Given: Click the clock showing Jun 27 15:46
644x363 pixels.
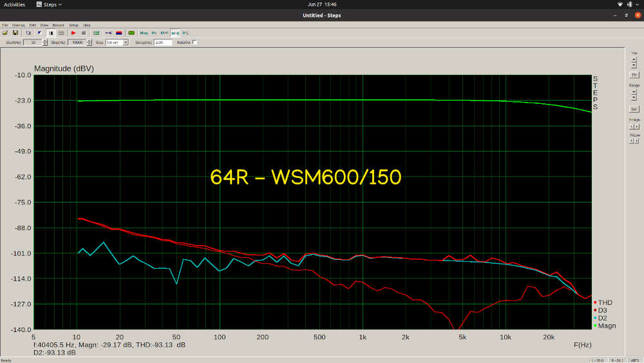Looking at the screenshot, I should pos(322,5).
